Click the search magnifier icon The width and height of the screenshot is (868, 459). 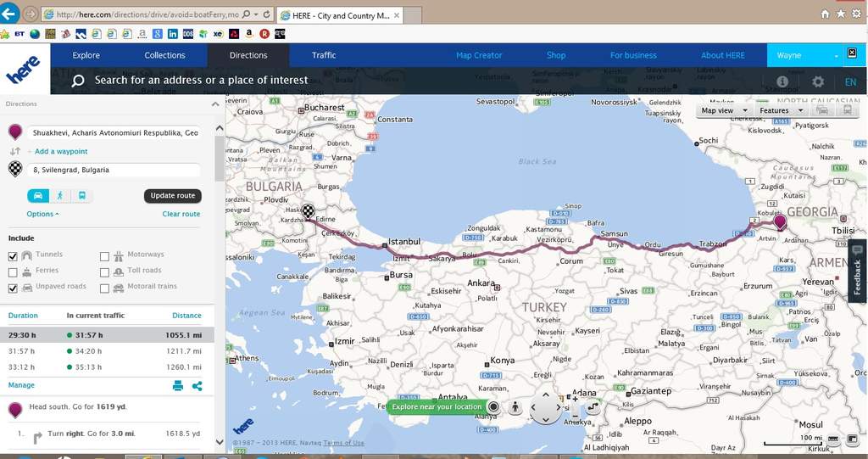78,81
